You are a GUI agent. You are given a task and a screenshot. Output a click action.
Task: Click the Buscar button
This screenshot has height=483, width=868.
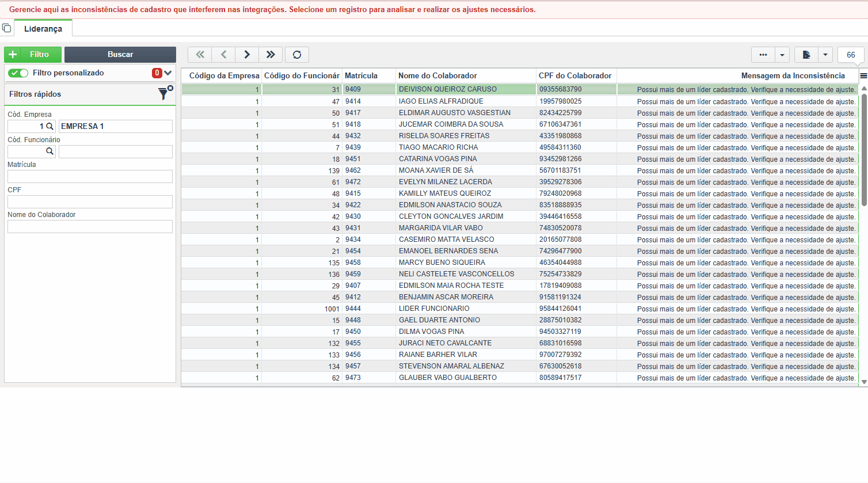pos(120,55)
